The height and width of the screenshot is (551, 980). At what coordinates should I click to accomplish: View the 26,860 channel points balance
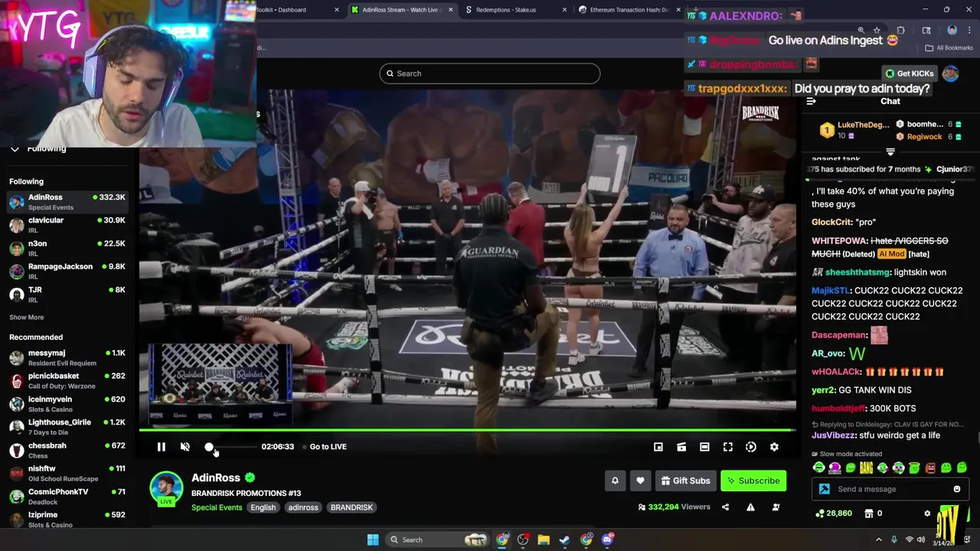click(x=834, y=514)
